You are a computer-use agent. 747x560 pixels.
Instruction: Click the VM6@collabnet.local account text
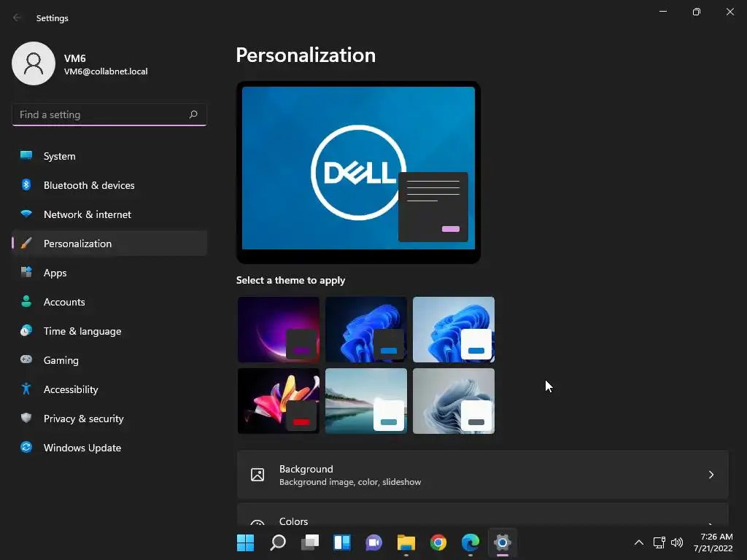coord(106,71)
